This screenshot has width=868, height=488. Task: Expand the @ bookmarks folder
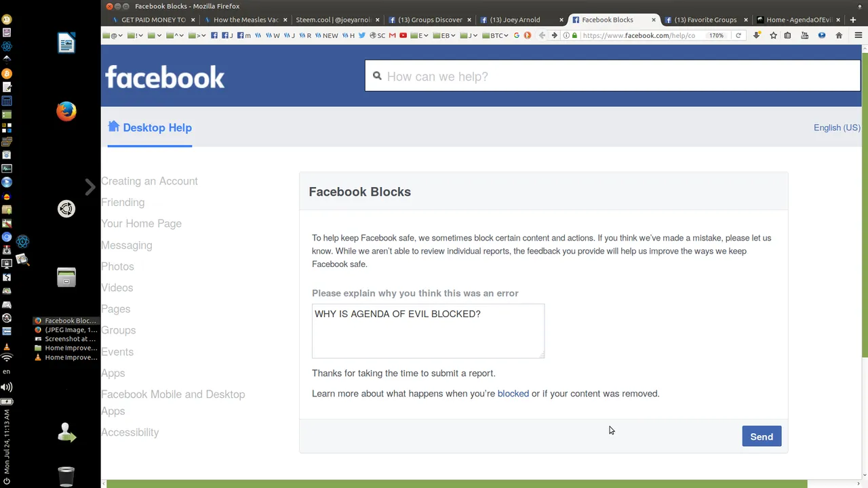[113, 35]
